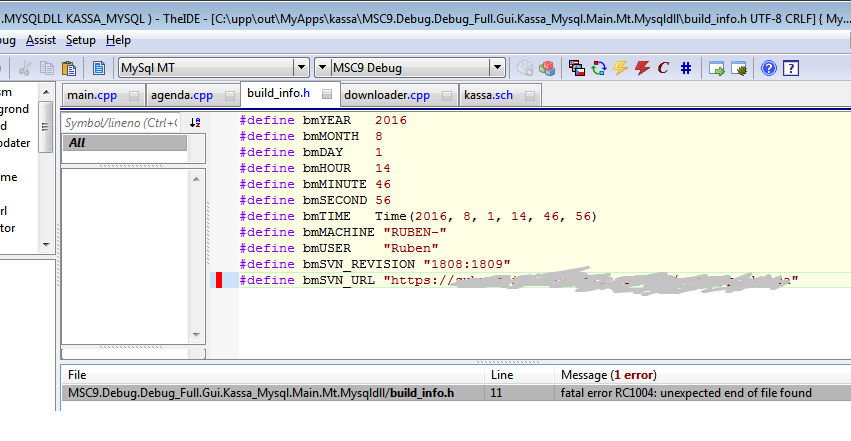The image size is (851, 441).
Task: Open the Assist menu
Action: coord(41,40)
